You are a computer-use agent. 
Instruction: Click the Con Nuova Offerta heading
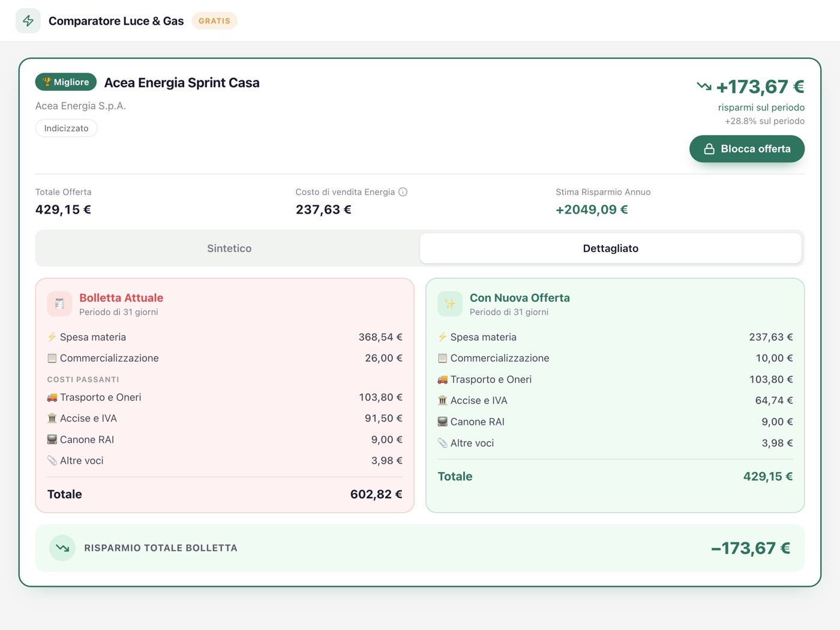pyautogui.click(x=520, y=298)
